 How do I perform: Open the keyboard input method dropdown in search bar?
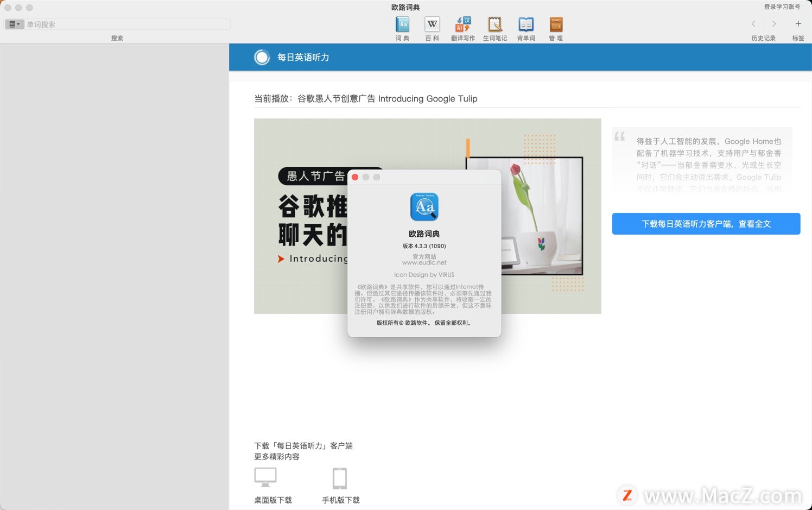pos(15,24)
